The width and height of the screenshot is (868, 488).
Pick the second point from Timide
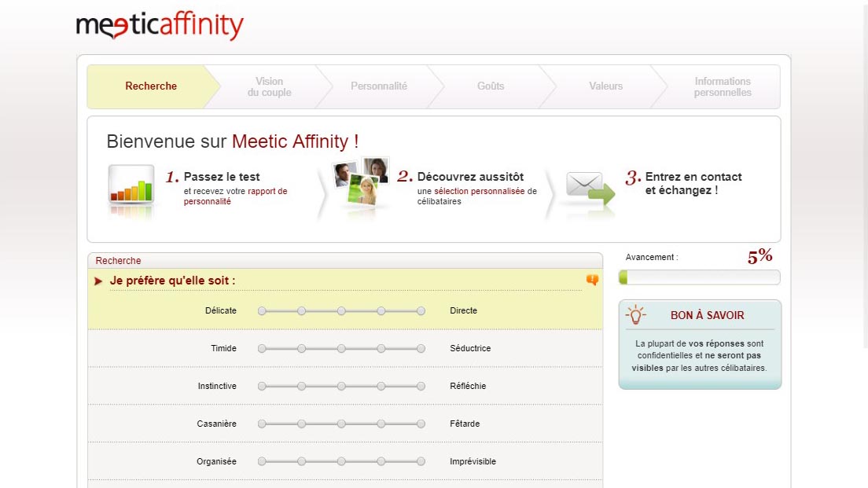(302, 349)
